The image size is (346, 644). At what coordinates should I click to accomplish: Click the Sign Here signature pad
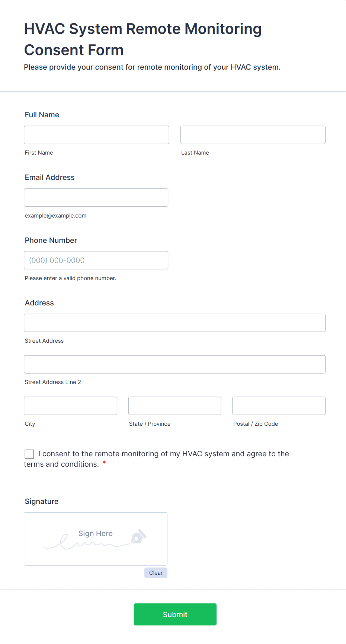pos(96,539)
